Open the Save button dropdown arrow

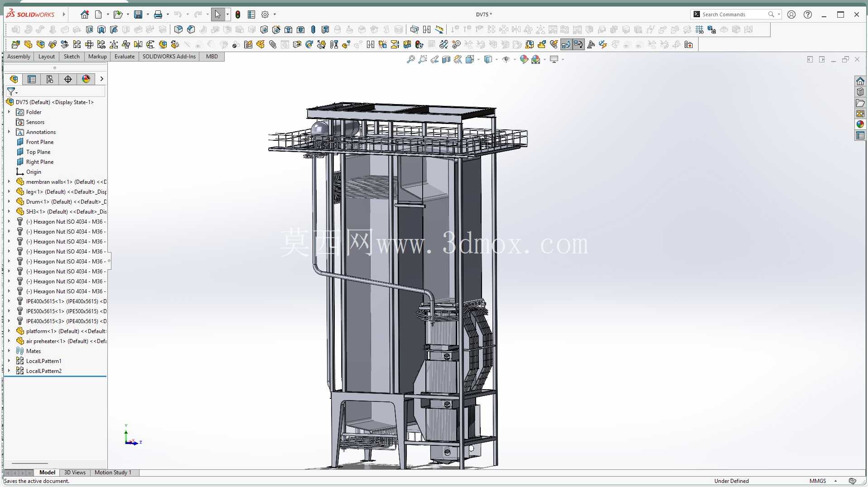[148, 14]
